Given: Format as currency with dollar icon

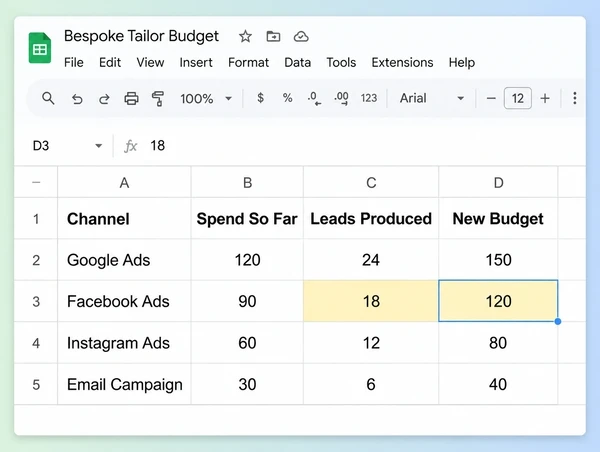Looking at the screenshot, I should tap(261, 98).
